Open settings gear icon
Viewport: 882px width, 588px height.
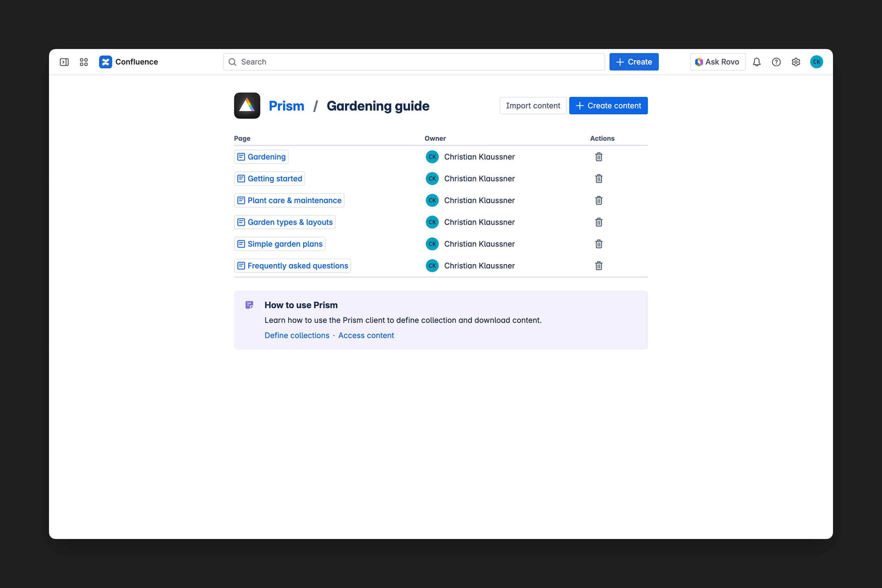[x=796, y=62]
